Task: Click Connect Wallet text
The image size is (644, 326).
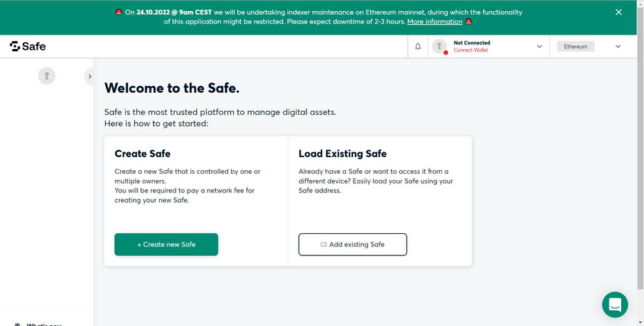Action: (x=470, y=50)
